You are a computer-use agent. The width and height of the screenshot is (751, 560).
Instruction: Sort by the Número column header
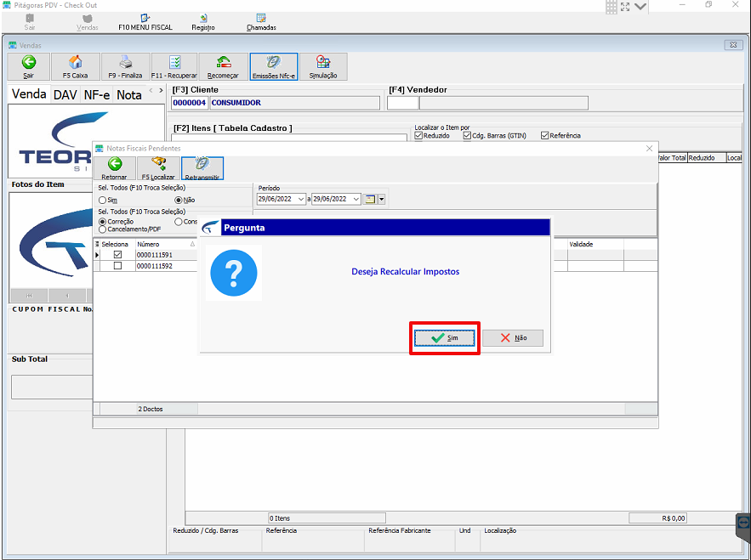point(166,244)
